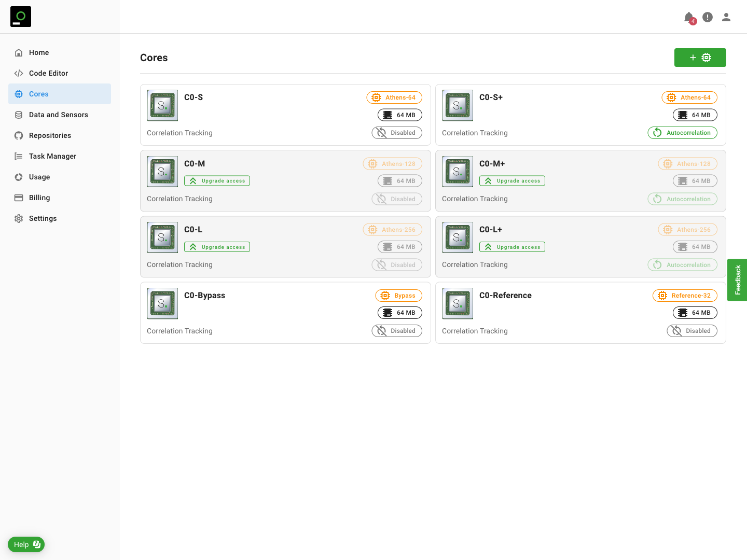
Task: Open the Feedback side tab
Action: pos(737,280)
